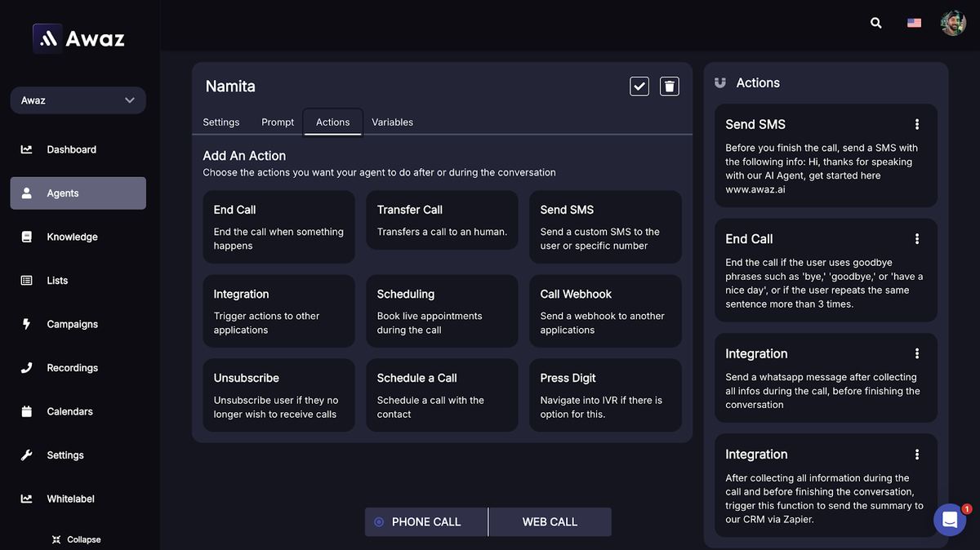
Task: Expand the Awaz workspace dropdown
Action: [x=129, y=100]
